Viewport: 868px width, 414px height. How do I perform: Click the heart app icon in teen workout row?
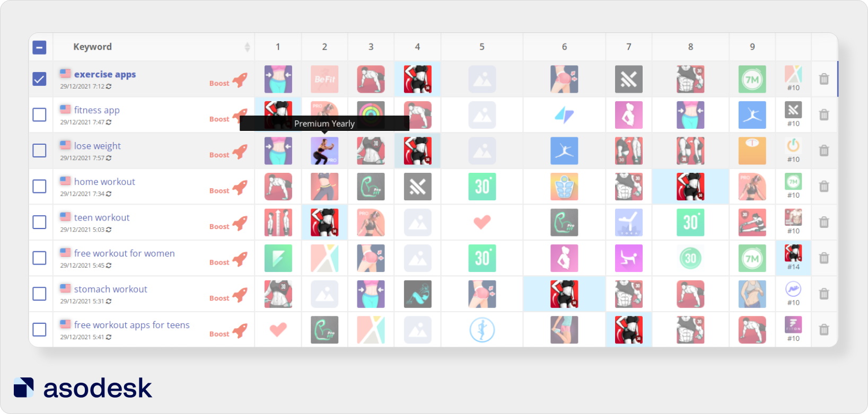coord(482,222)
